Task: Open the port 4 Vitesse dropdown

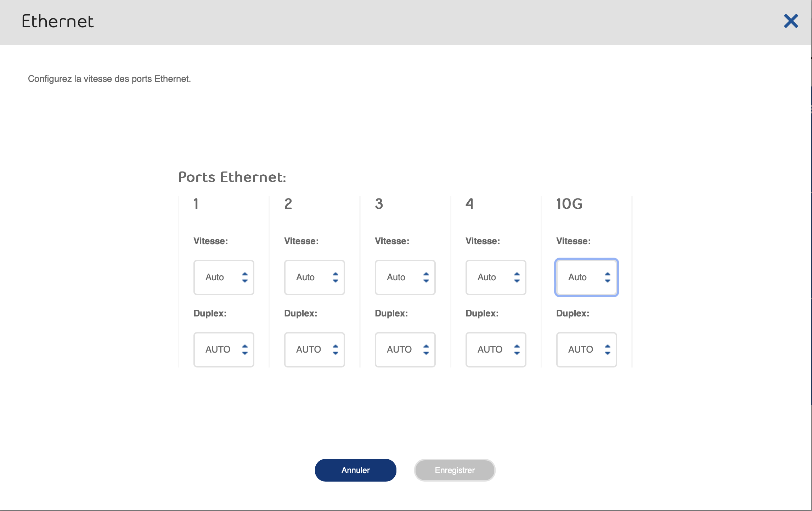Action: point(492,277)
